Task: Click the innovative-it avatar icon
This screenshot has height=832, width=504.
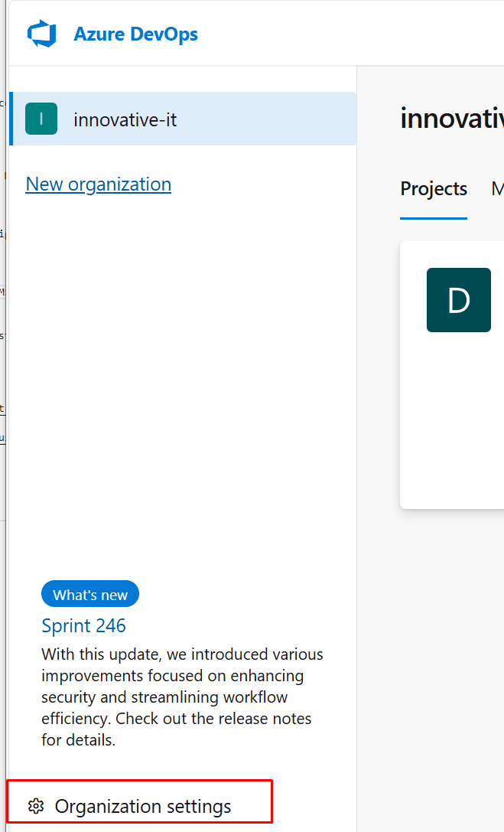Action: [41, 119]
